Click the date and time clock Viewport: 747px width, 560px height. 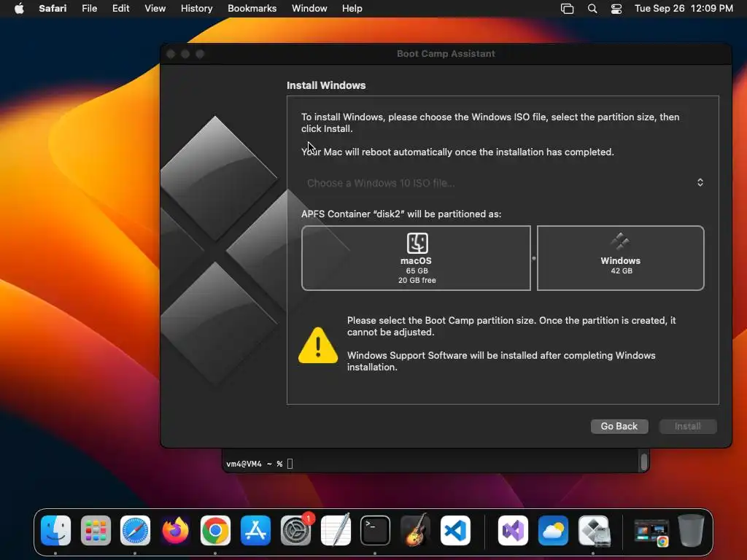(684, 9)
